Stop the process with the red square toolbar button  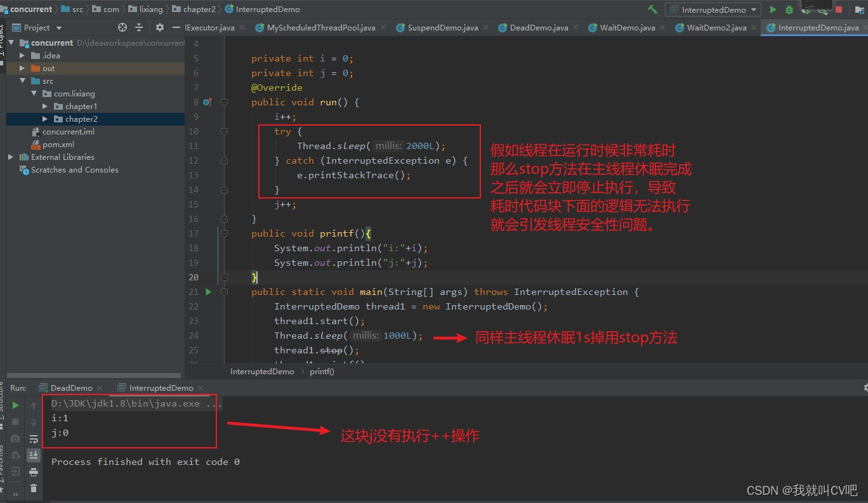(839, 10)
